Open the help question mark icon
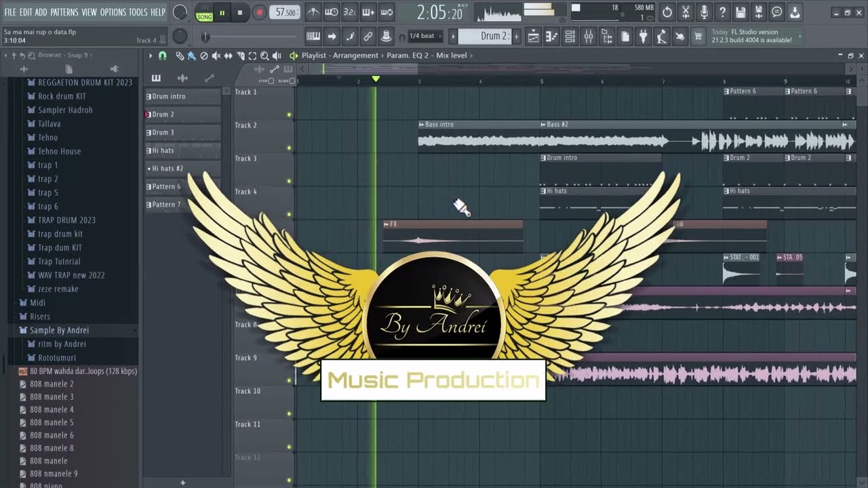 (722, 12)
